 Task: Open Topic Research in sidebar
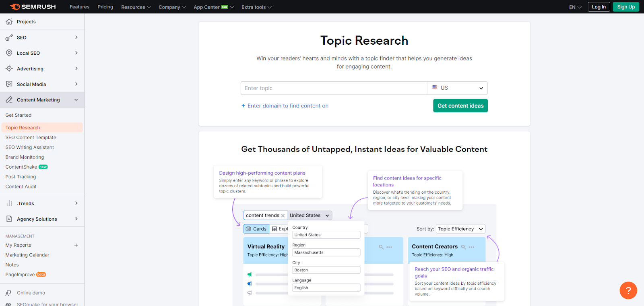42,128
